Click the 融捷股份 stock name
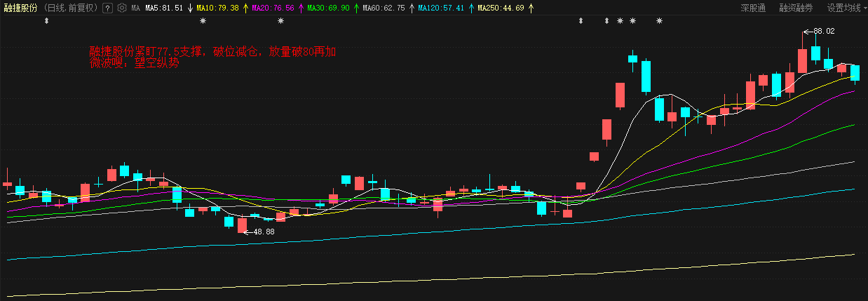 (20, 8)
